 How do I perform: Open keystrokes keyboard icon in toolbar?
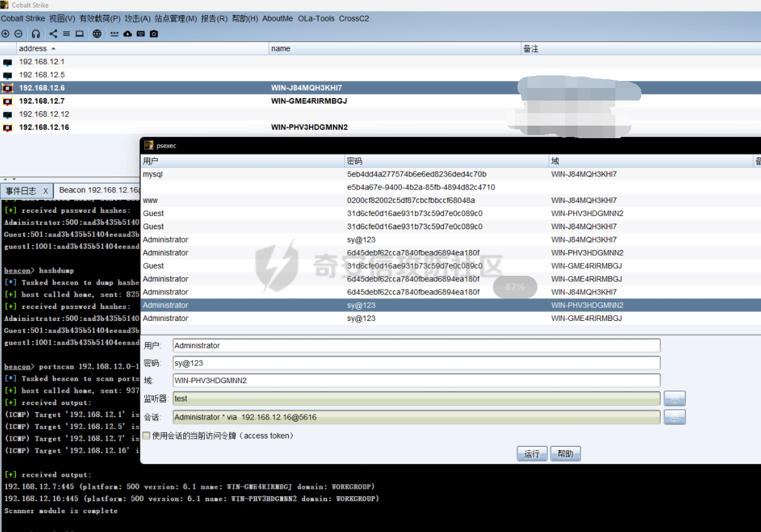141,34
